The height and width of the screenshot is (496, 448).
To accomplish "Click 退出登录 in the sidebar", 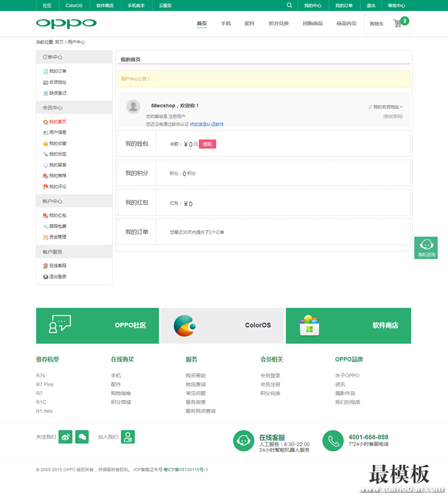I will (x=58, y=277).
